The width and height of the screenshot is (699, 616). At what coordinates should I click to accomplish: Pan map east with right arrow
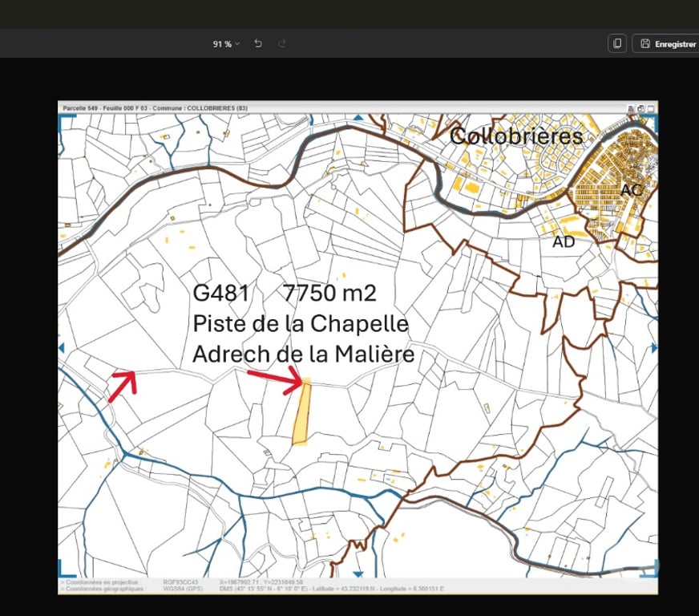(x=654, y=347)
